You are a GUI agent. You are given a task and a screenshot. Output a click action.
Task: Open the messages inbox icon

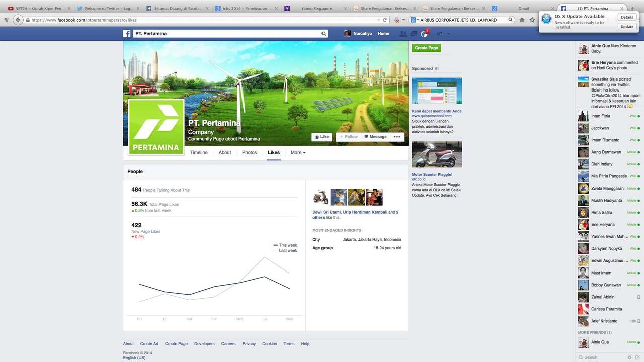click(x=413, y=34)
